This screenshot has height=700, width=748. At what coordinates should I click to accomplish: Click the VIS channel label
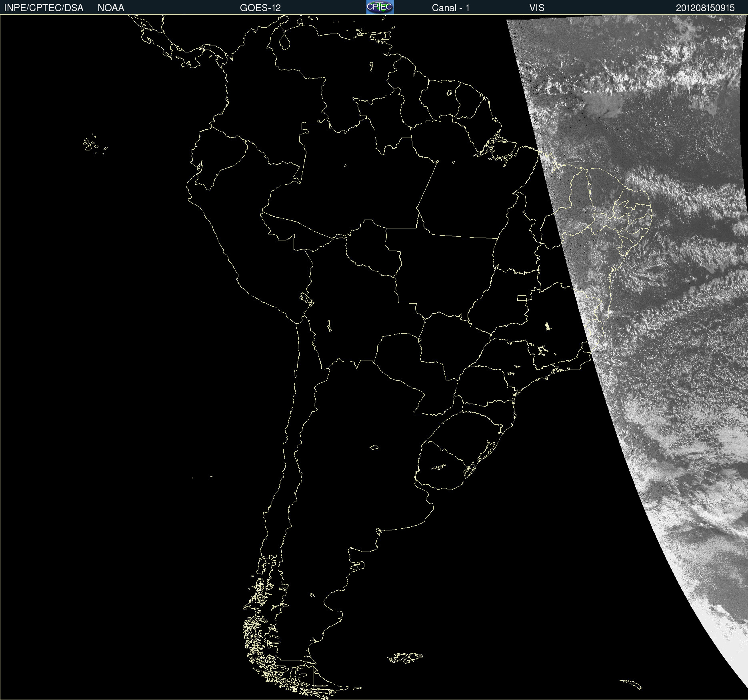point(537,8)
